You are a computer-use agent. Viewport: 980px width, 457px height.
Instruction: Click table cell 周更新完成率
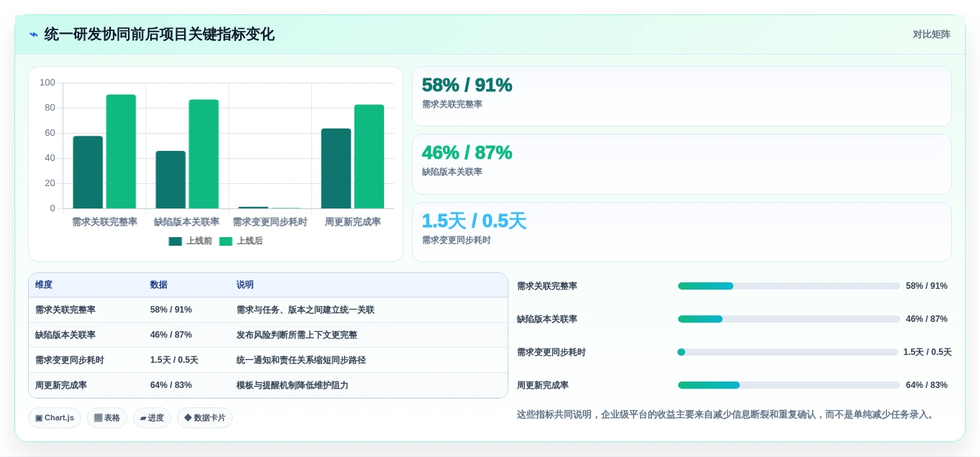click(61, 385)
